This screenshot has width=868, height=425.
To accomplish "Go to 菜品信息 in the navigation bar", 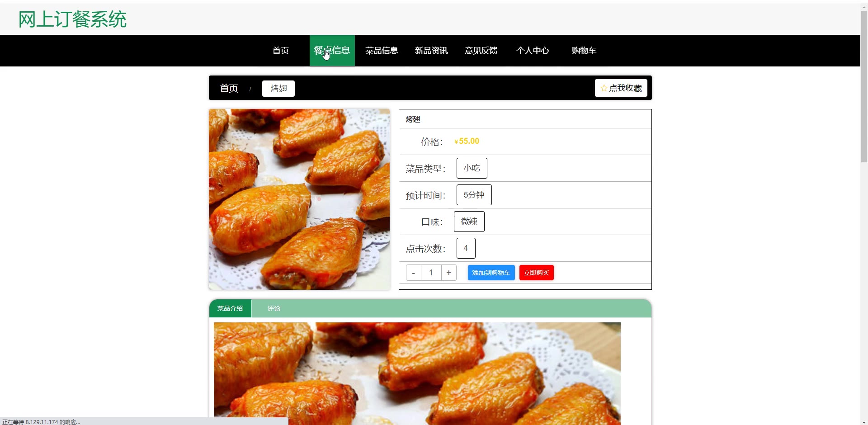I will click(x=382, y=51).
